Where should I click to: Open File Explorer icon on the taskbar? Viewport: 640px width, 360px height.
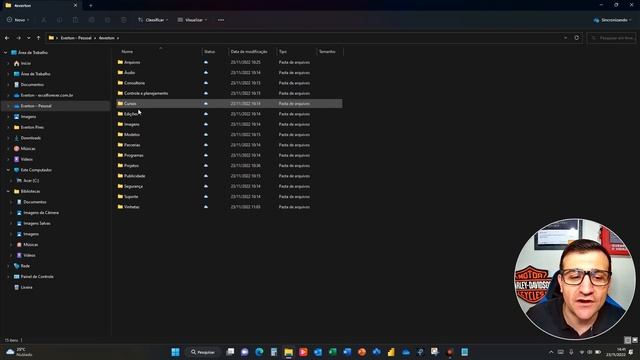point(289,352)
